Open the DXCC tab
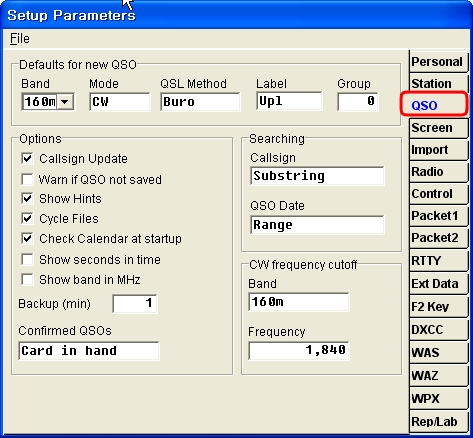The image size is (473, 438). [x=438, y=330]
